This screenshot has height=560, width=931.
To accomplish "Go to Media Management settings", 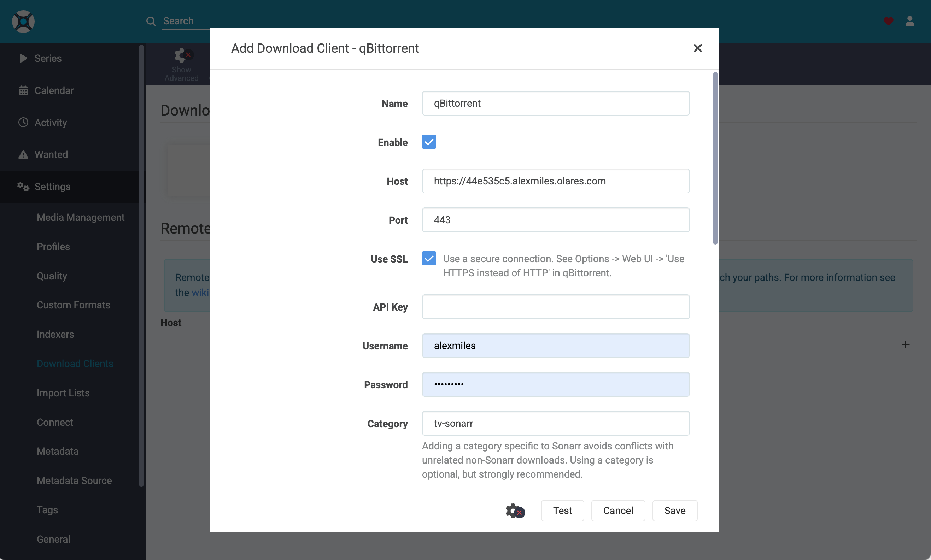I will point(81,217).
